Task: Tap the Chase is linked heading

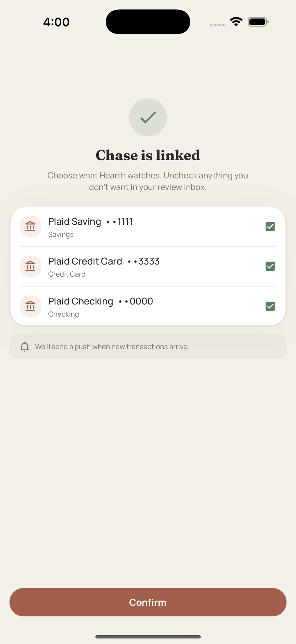Action: (148, 155)
